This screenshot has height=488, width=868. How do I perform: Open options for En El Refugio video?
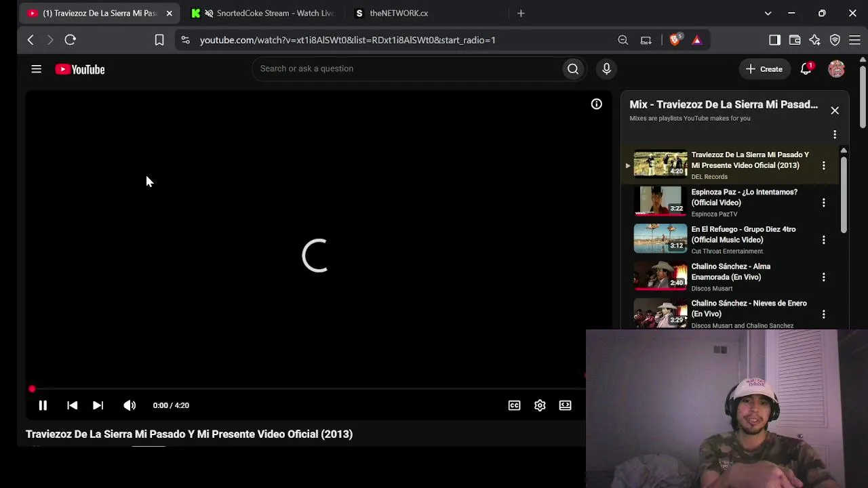[x=824, y=240]
